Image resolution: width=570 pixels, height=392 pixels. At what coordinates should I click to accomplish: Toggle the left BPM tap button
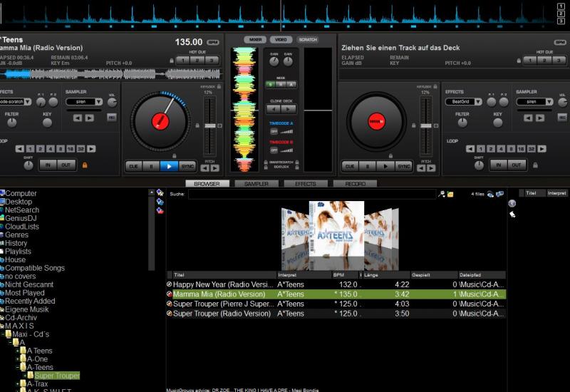(x=213, y=43)
